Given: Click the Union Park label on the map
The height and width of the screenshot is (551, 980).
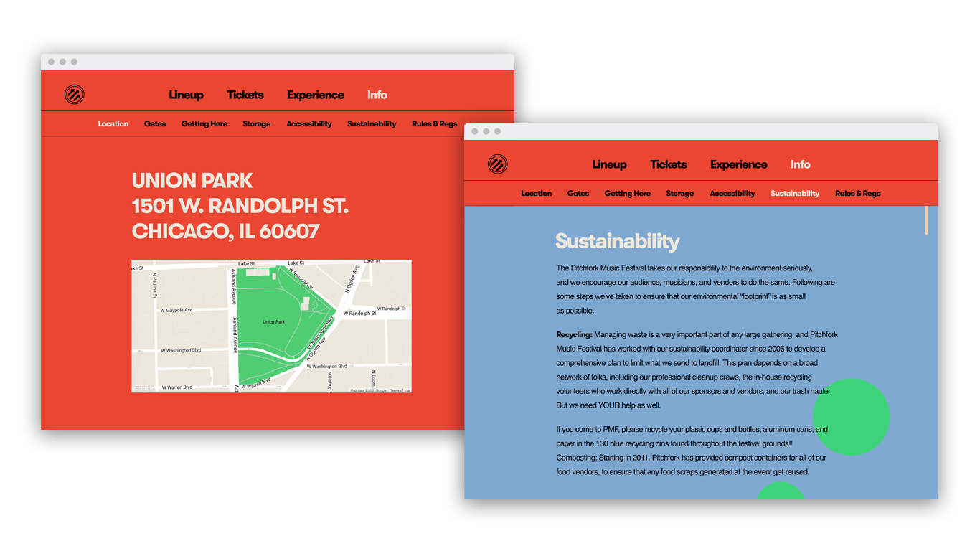Looking at the screenshot, I should click(x=273, y=322).
